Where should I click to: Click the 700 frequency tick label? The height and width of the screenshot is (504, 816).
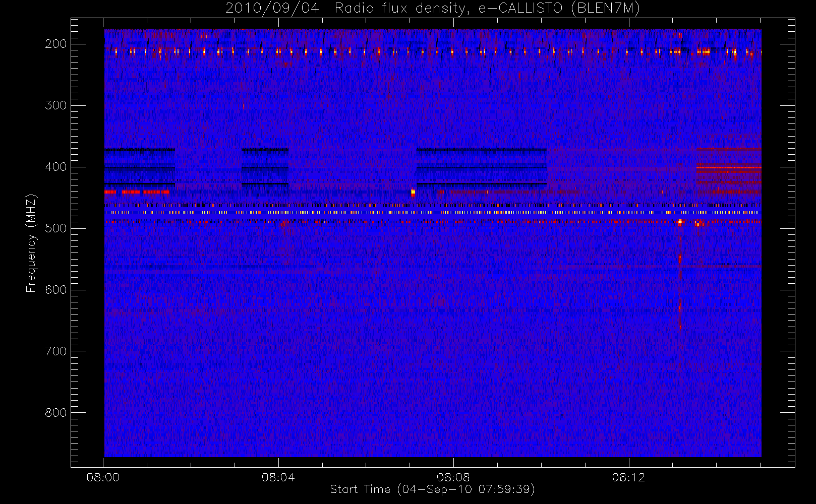pyautogui.click(x=56, y=351)
